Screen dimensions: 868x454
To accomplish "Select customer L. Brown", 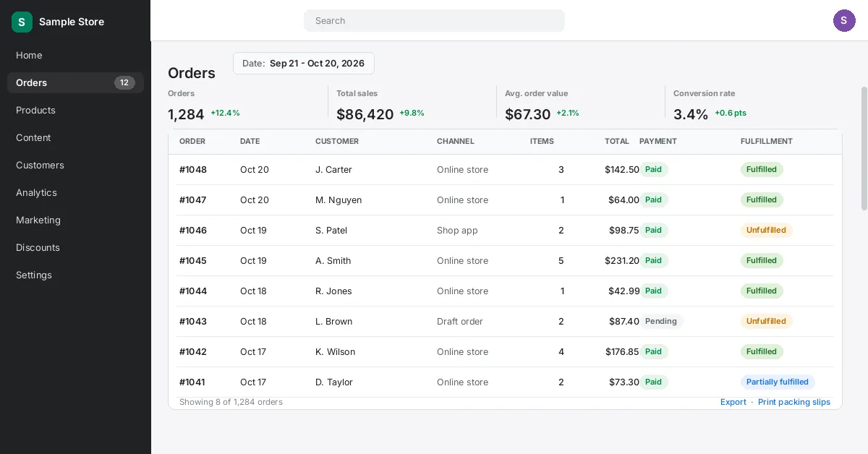I will tap(334, 321).
